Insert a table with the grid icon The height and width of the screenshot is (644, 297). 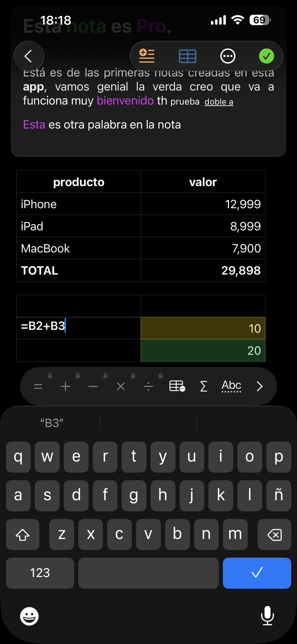point(187,56)
